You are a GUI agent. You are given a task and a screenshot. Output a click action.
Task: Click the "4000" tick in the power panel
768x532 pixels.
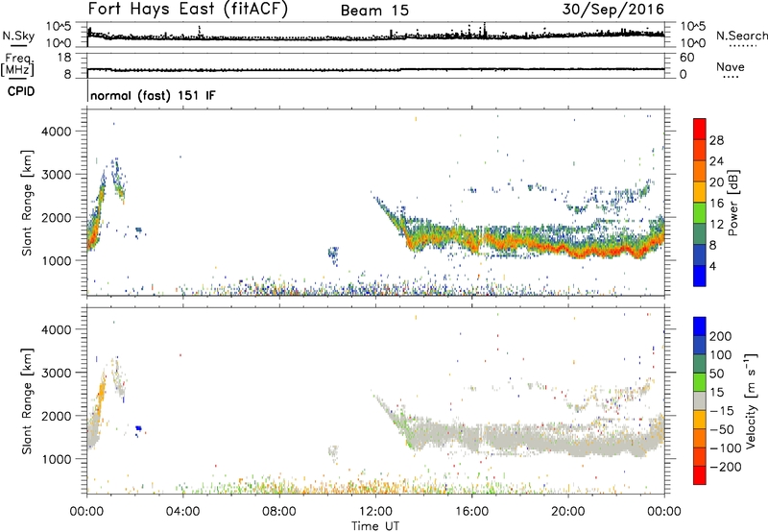coord(57,132)
